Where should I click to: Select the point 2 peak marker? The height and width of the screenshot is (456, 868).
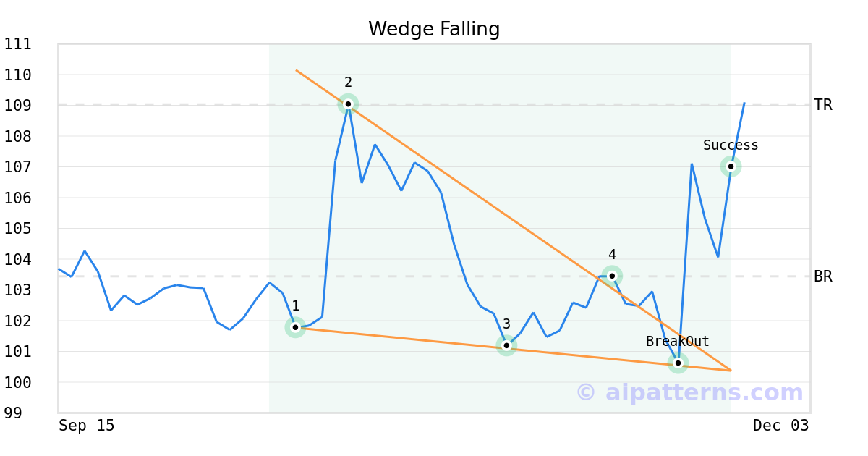[348, 104]
